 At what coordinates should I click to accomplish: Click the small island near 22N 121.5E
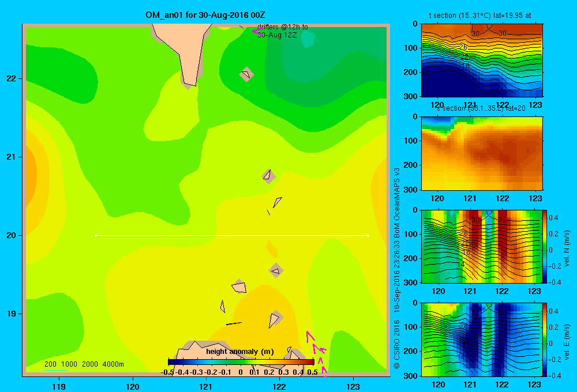point(246,74)
